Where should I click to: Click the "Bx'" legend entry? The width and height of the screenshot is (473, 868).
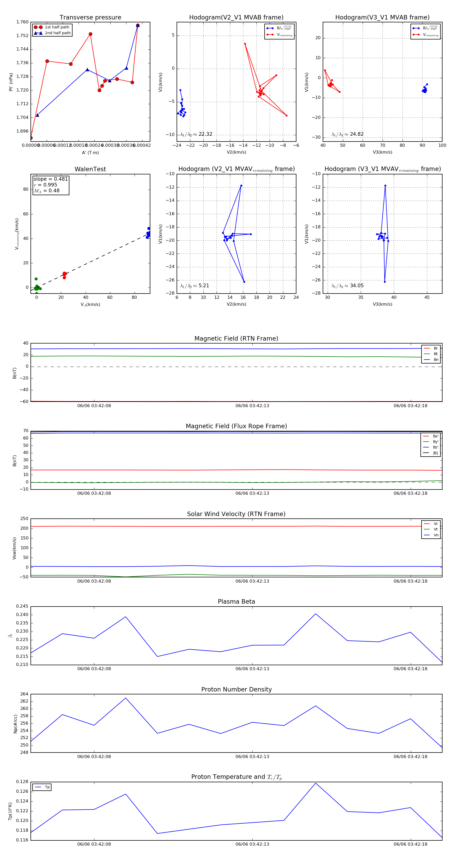coord(431,436)
